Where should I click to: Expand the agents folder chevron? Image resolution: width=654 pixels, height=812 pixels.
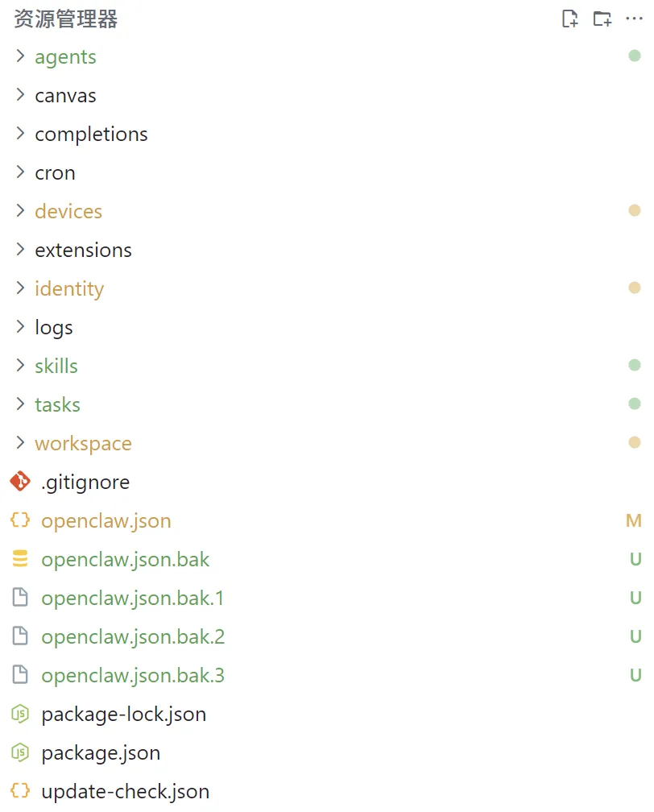21,56
